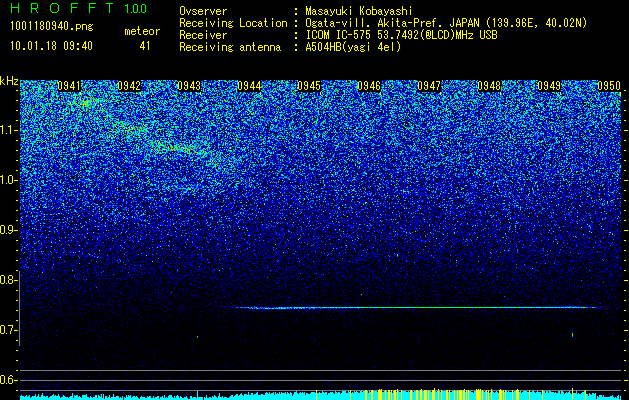The width and height of the screenshot is (629, 400).
Task: Click the 0943 time marker
Action: (x=189, y=86)
